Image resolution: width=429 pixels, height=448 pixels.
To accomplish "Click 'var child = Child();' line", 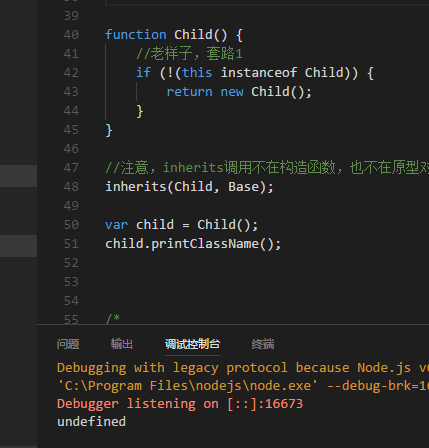I will (182, 225).
